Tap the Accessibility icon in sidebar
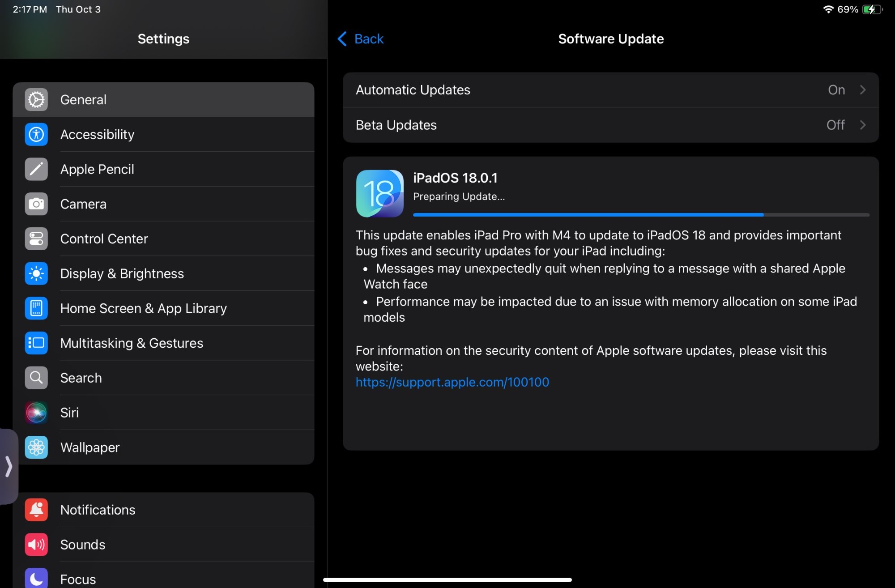The width and height of the screenshot is (895, 588). [x=36, y=134]
